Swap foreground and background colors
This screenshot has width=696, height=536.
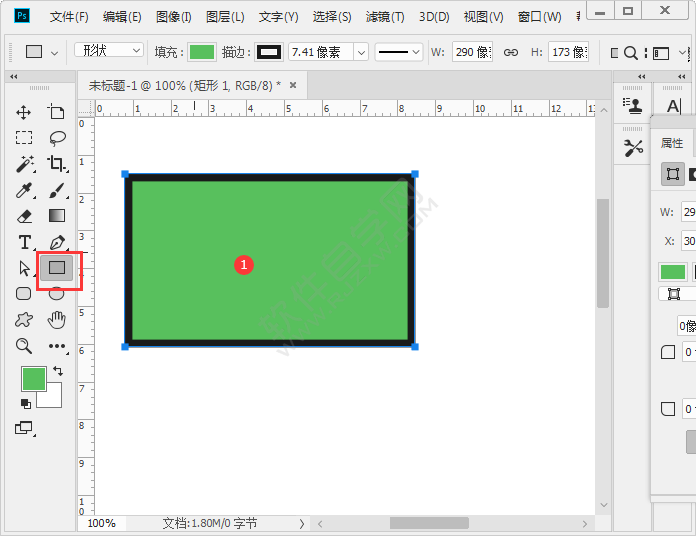[x=58, y=370]
